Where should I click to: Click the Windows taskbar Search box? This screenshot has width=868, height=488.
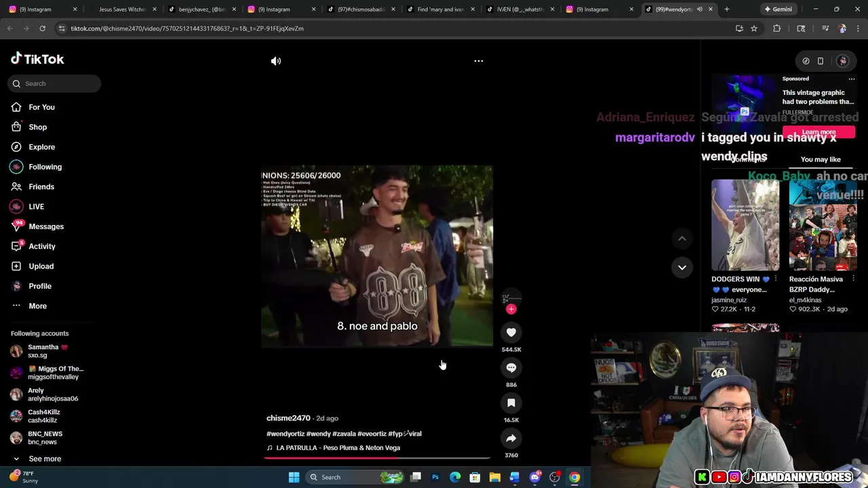pyautogui.click(x=355, y=477)
